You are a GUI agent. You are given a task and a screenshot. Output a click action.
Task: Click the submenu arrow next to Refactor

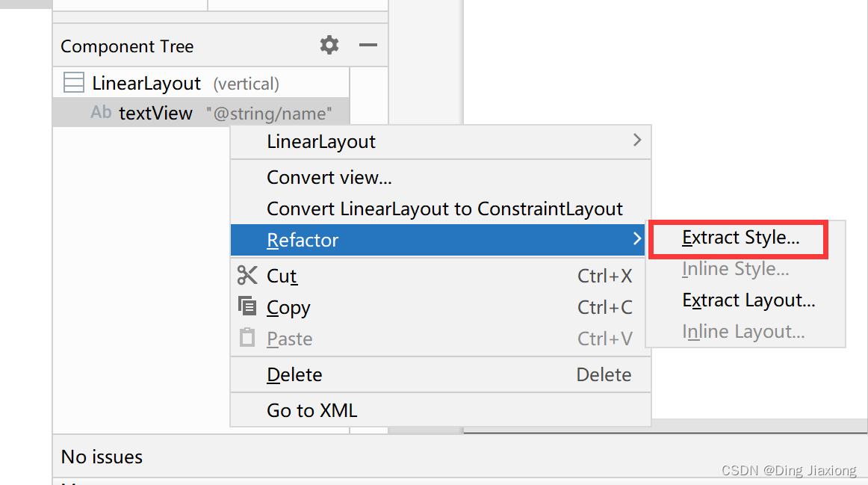coord(637,240)
